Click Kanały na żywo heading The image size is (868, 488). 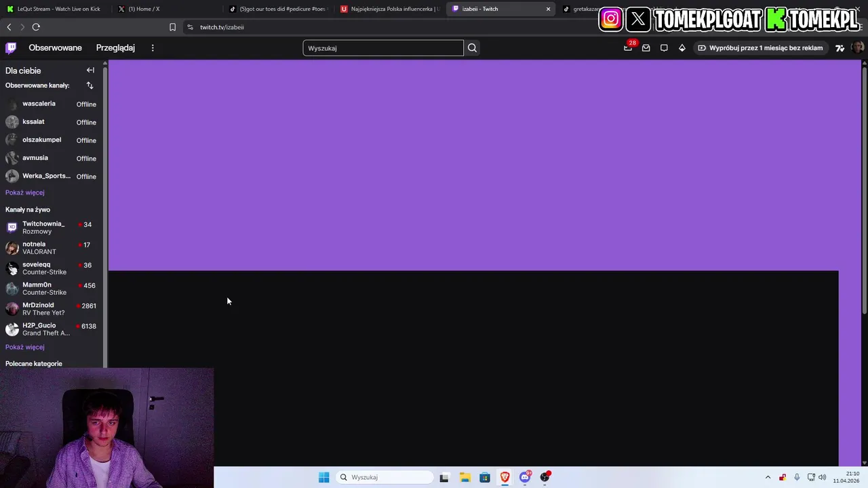pyautogui.click(x=28, y=209)
